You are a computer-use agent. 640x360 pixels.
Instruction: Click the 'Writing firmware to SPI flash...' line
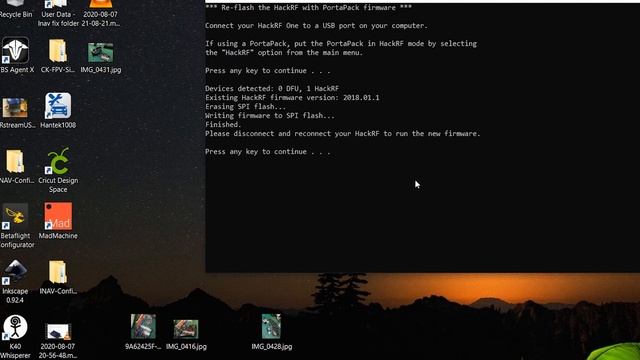pyautogui.click(x=270, y=116)
